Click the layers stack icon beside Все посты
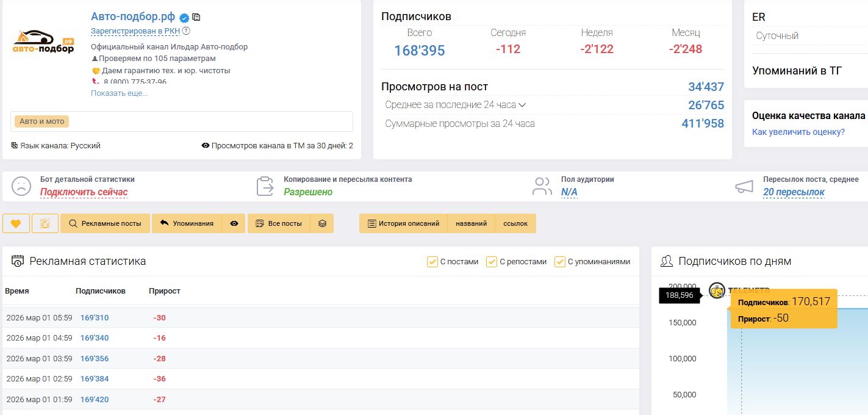 coord(322,223)
